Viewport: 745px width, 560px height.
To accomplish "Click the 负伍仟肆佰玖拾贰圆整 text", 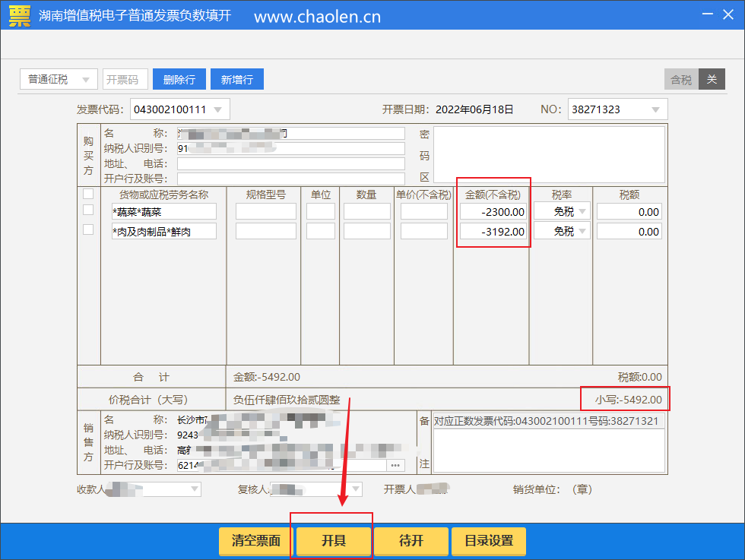I will [x=287, y=400].
